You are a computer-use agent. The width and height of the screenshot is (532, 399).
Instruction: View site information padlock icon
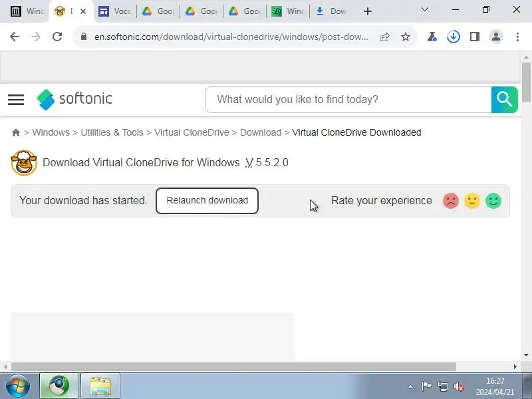pyautogui.click(x=84, y=37)
